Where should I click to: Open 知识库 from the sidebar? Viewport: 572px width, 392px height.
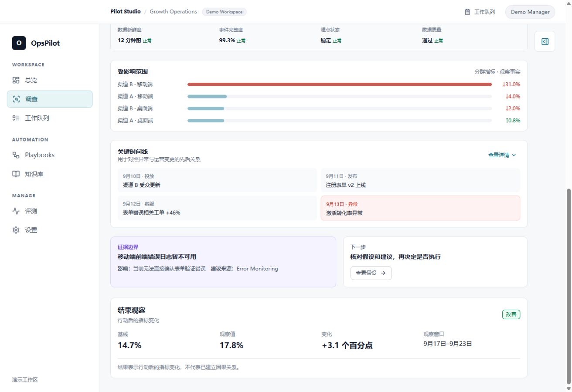click(50, 174)
